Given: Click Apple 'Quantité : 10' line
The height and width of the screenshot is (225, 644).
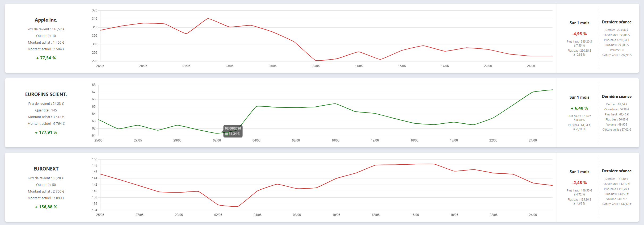Looking at the screenshot, I should click(x=46, y=36).
